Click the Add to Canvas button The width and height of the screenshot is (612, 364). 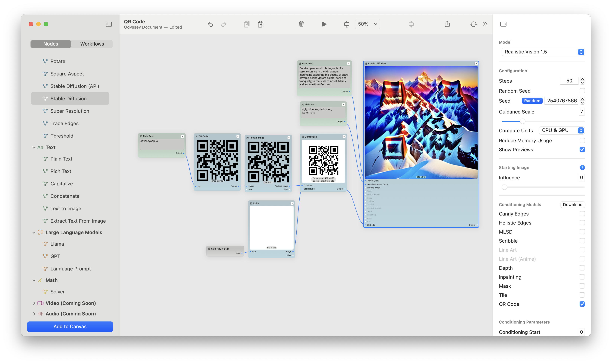[x=70, y=327]
